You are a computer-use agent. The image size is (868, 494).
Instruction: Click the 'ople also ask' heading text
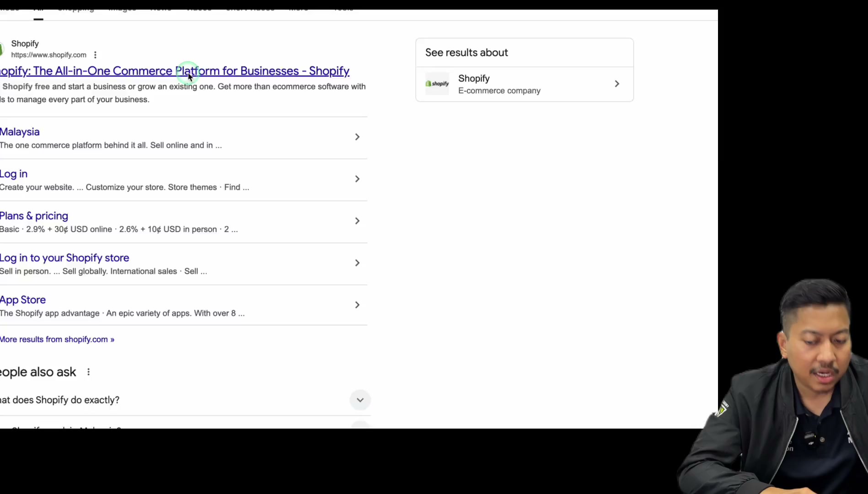[x=38, y=372]
